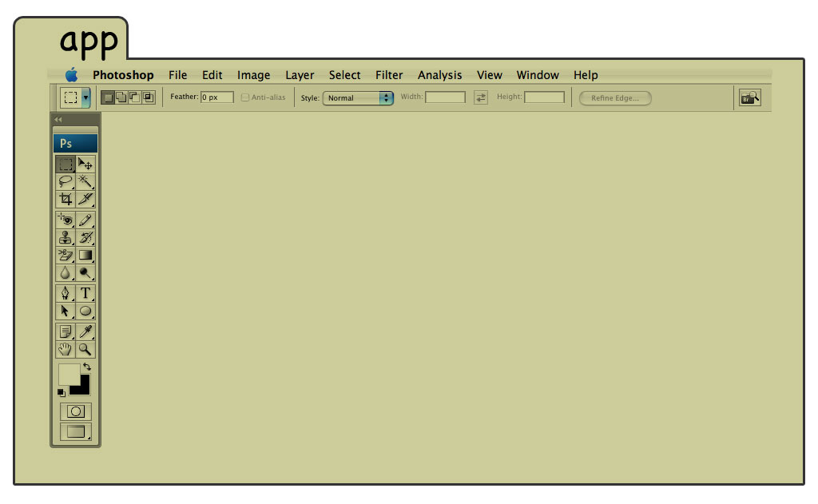Select the Gradient tool
The width and height of the screenshot is (818, 504).
85,255
